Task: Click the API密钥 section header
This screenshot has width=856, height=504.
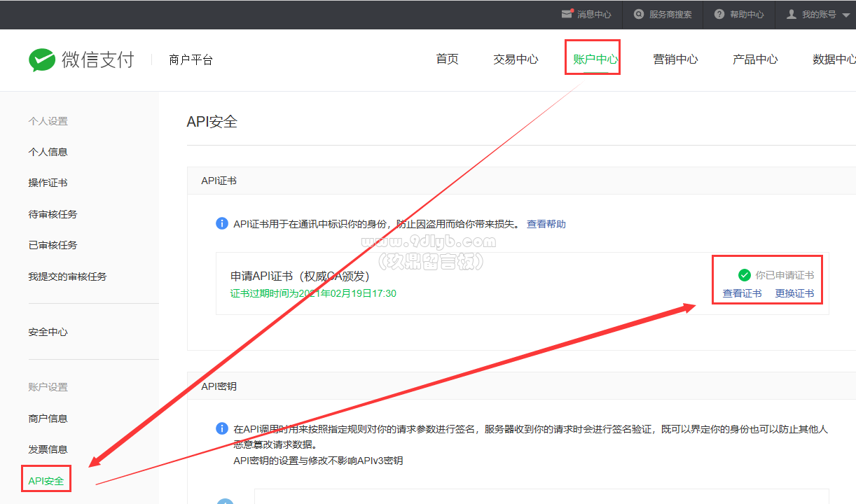Action: pos(219,386)
